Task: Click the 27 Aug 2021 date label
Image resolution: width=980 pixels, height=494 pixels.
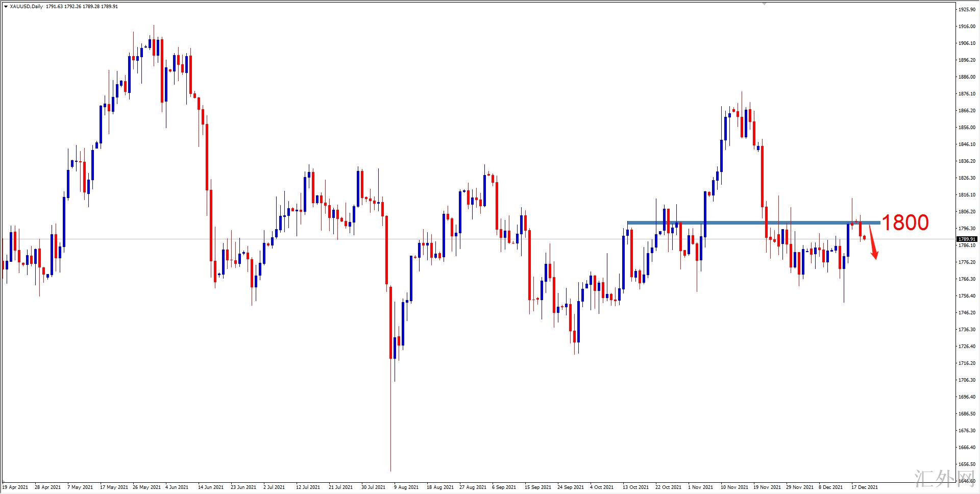Action: 473,487
